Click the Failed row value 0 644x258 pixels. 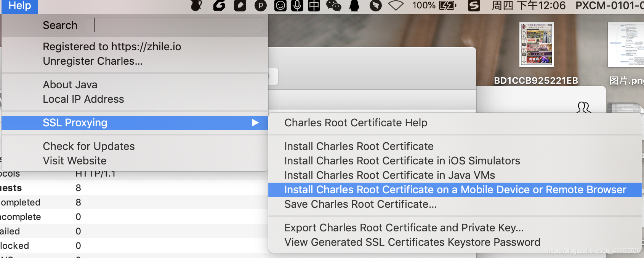[78, 231]
